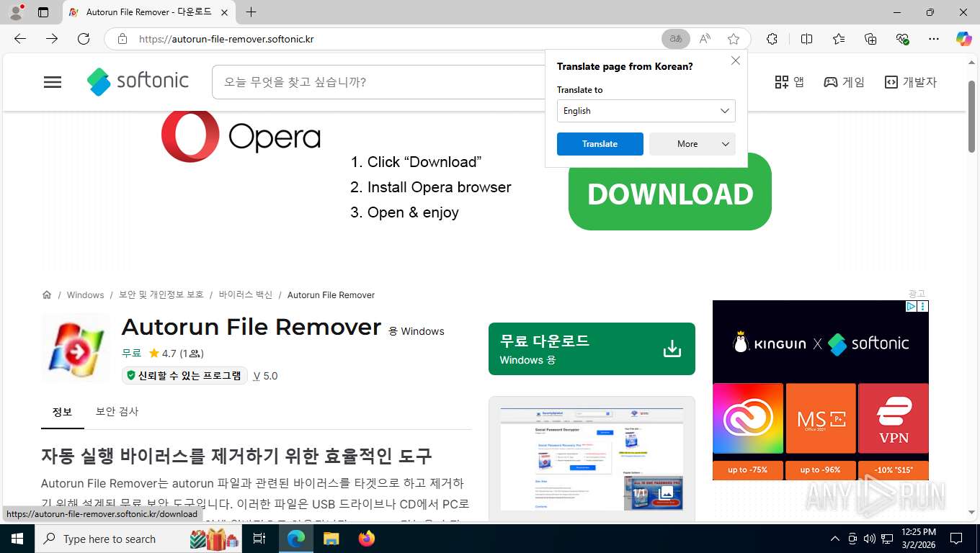
Task: Click the Opera DOWNLOAD button
Action: 670,194
